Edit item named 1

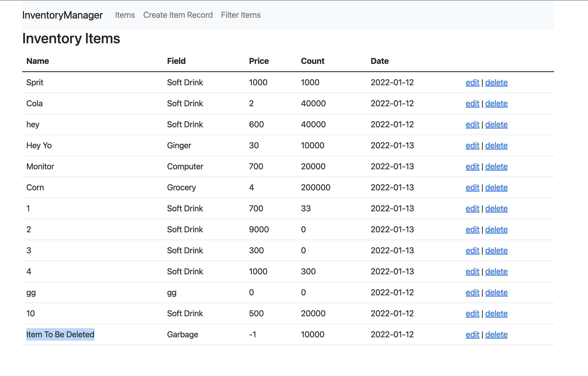[472, 209]
